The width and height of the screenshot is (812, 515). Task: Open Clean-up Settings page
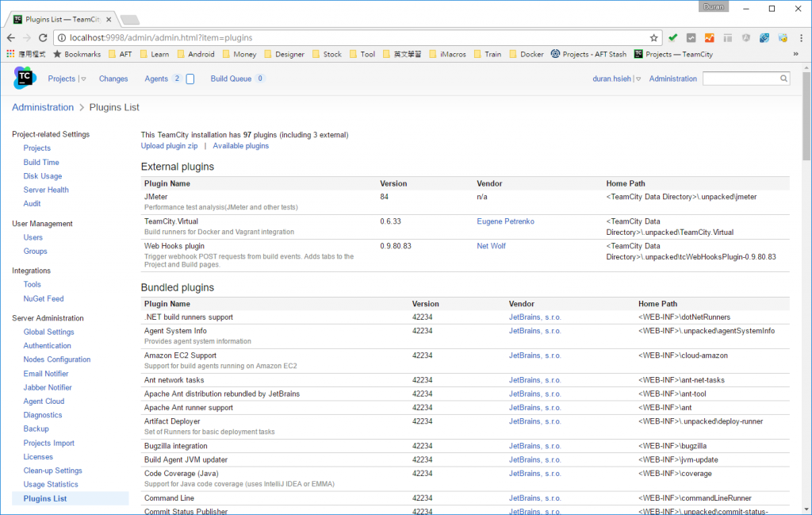coord(52,471)
